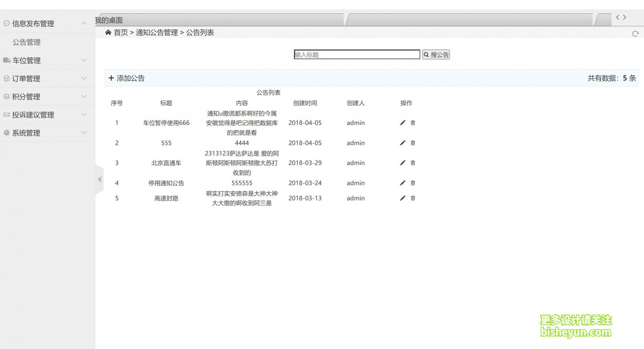The width and height of the screenshot is (644, 349).
Task: Click the gear icon beside 系统管理
Action: pos(6,133)
